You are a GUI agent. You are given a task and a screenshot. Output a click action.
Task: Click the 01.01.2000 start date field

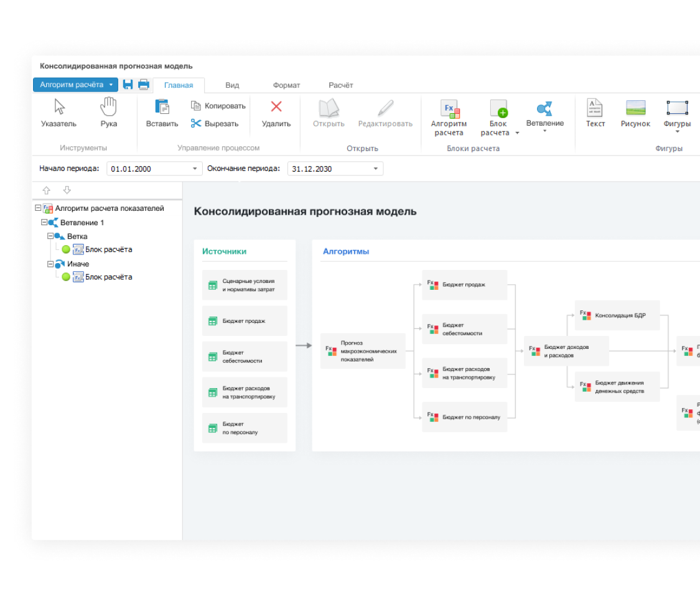(154, 169)
